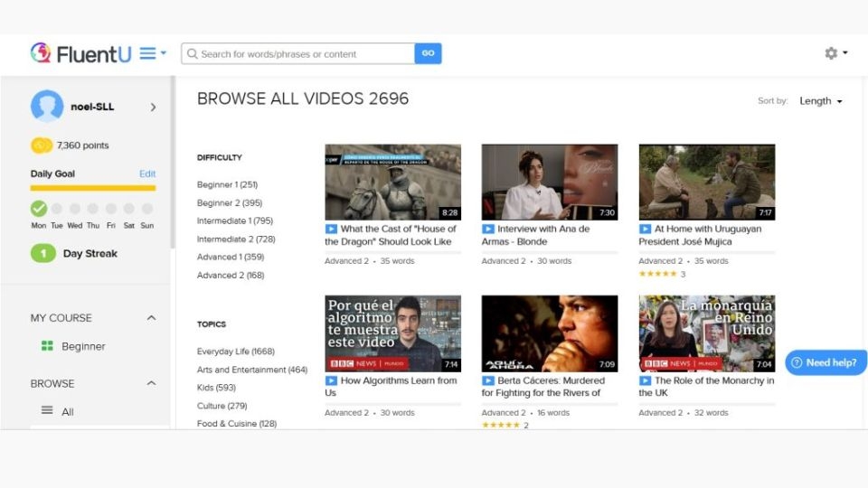Collapse the BROWSE section
Image resolution: width=868 pixels, height=488 pixels.
click(x=151, y=383)
